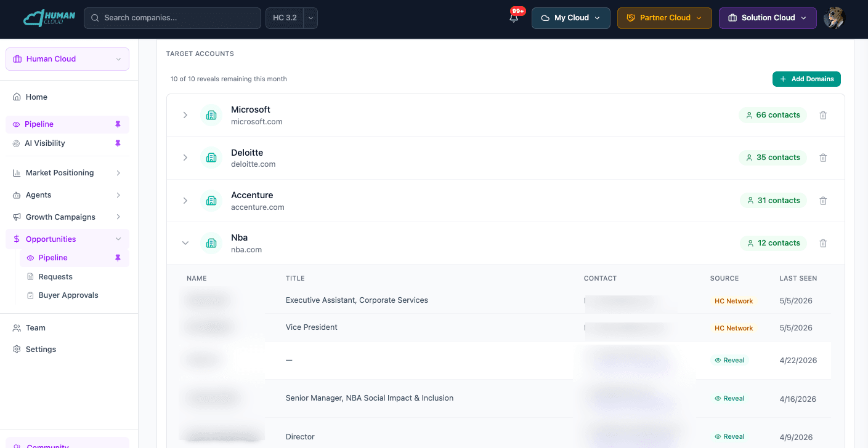Delete the Nba target account
Viewport: 868px width, 448px height.
pyautogui.click(x=823, y=243)
